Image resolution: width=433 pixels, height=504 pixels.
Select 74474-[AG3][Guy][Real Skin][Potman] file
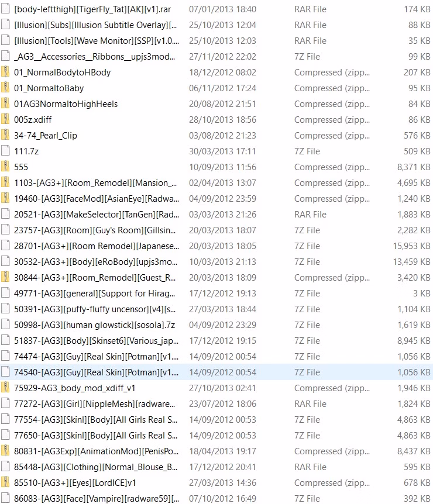[x=96, y=356]
